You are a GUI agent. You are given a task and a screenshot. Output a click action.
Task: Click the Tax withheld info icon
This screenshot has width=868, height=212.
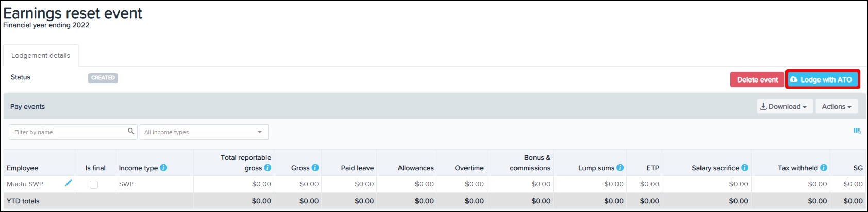click(824, 168)
